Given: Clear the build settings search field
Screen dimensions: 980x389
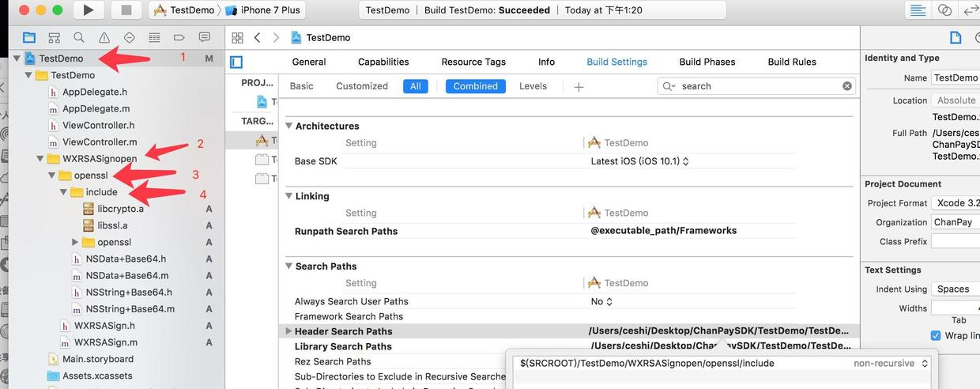Looking at the screenshot, I should [847, 86].
